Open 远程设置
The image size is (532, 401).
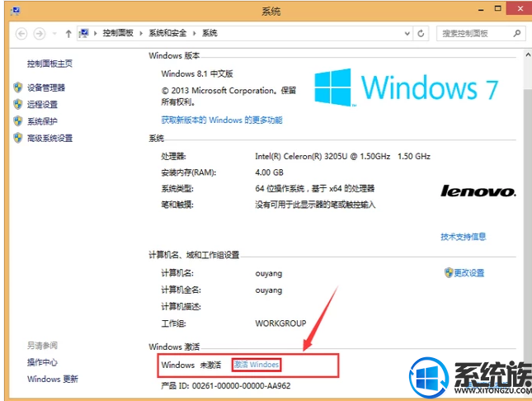(42, 104)
